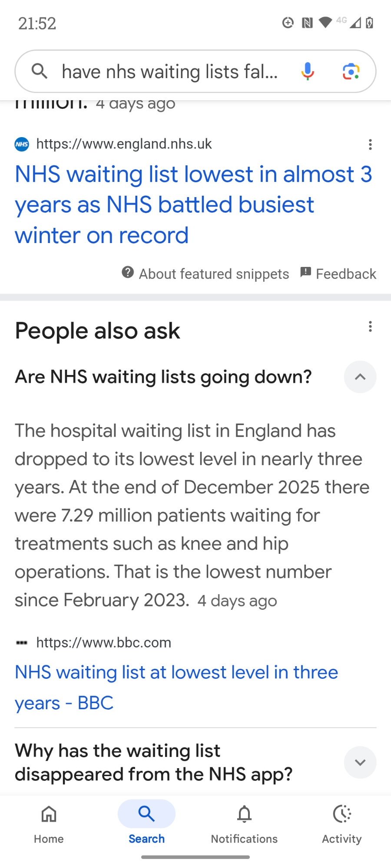Click the About featured snippets help icon
This screenshot has width=391, height=868.
coord(128,273)
